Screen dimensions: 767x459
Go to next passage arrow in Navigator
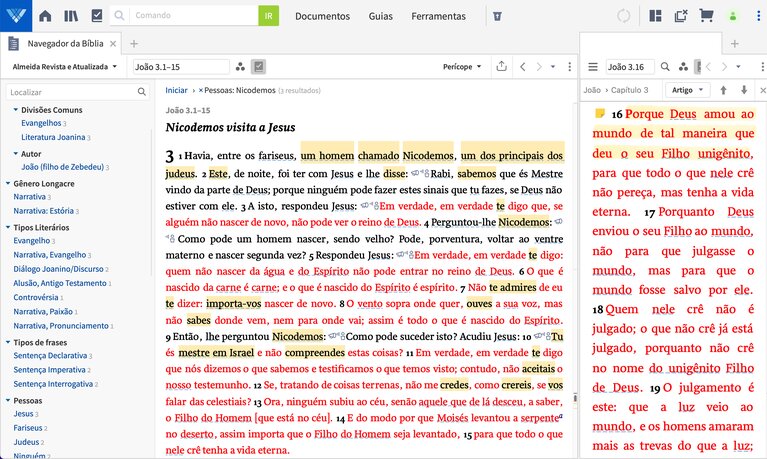click(539, 67)
